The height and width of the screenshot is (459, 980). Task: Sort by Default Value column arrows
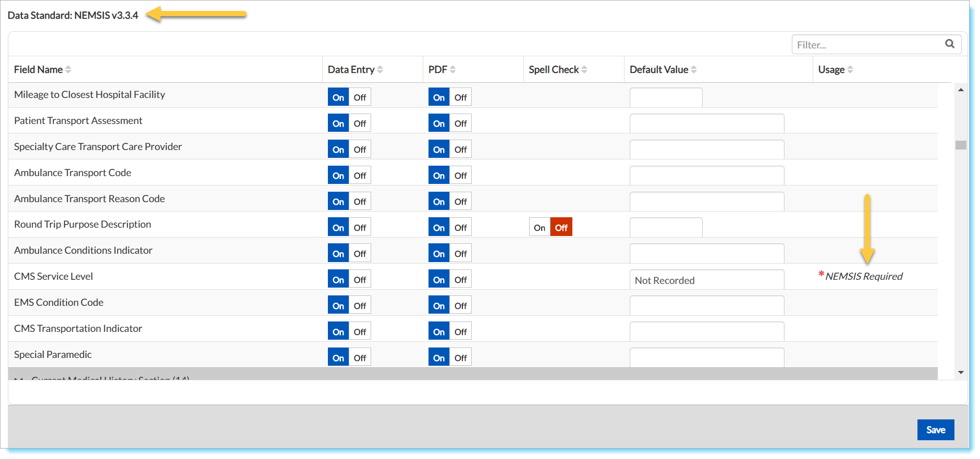[x=694, y=70]
